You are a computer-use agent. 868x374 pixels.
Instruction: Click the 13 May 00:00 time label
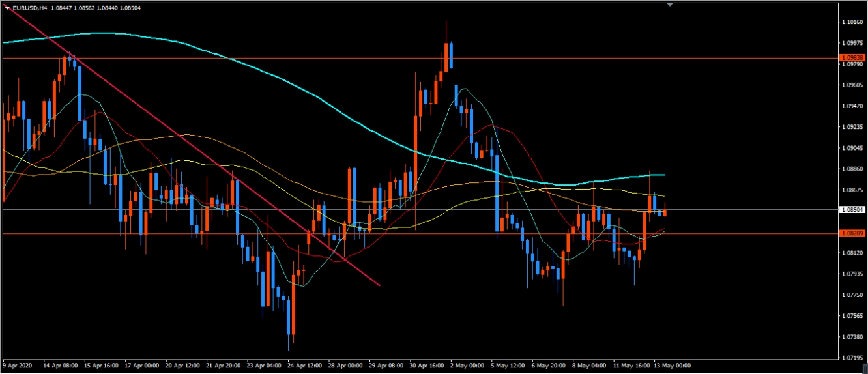[671, 366]
